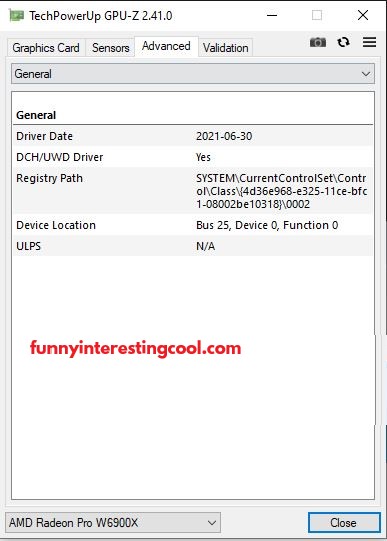Image resolution: width=387 pixels, height=541 pixels.
Task: Take a screenshot with the camera icon
Action: click(318, 42)
